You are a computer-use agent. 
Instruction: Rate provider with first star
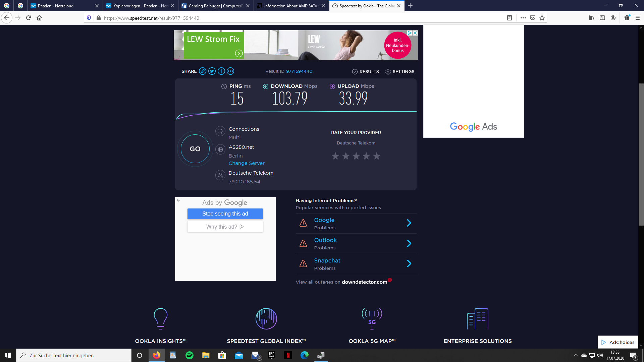[x=335, y=156]
